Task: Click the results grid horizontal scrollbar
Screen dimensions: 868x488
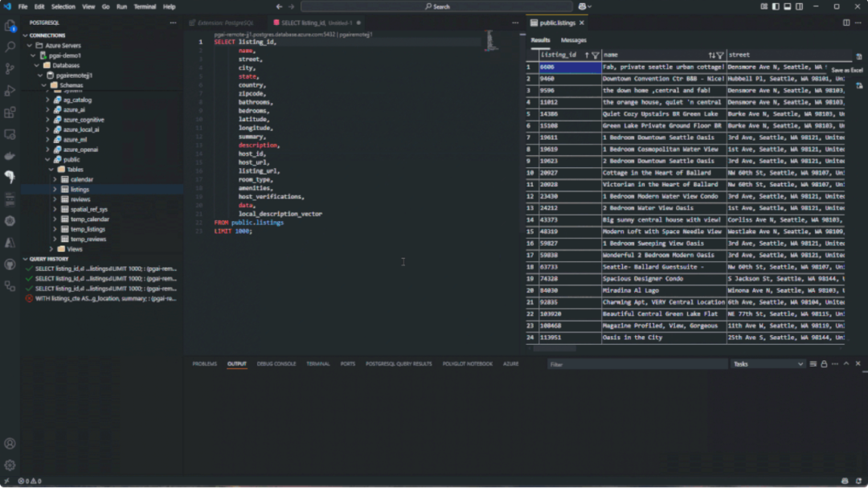Action: tap(554, 349)
